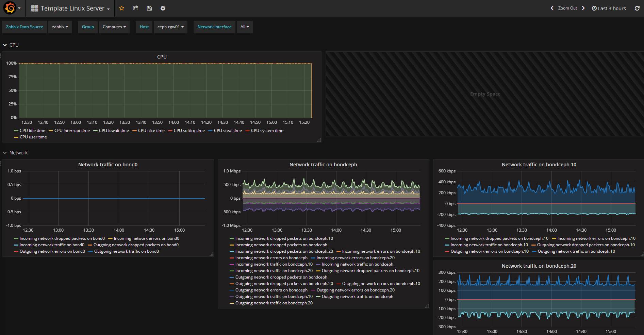Click the CPU panel resize handle
The width and height of the screenshot is (644, 335).
(319, 140)
